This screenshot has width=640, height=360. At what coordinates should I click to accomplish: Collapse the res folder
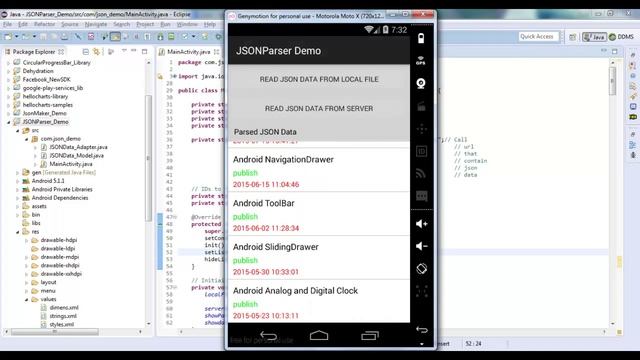point(18,232)
